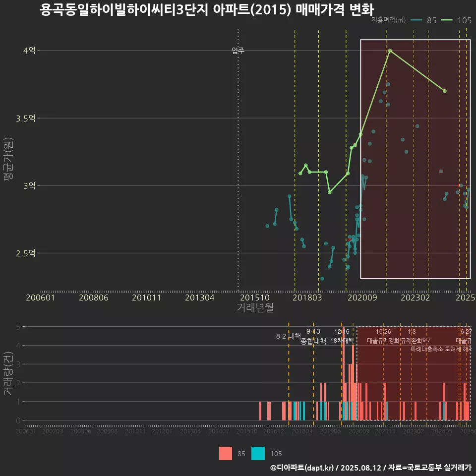Click 201011 on the price chart x-axis
Viewport: 476px width, 476px height.
tap(146, 297)
